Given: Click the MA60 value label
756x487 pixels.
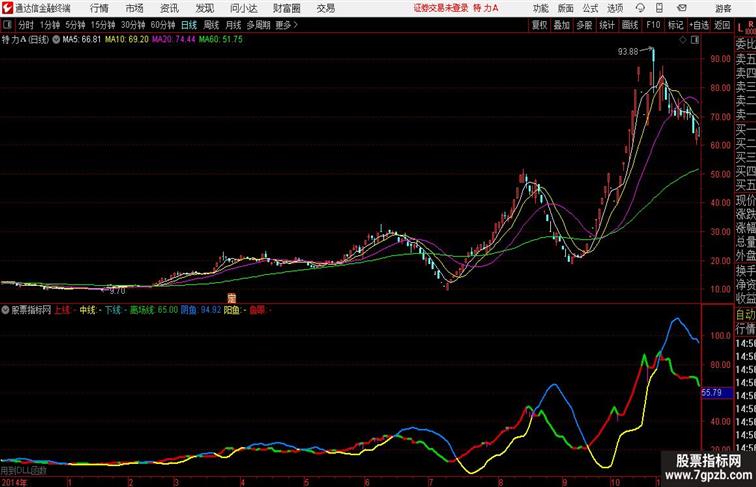Looking at the screenshot, I should coord(221,40).
